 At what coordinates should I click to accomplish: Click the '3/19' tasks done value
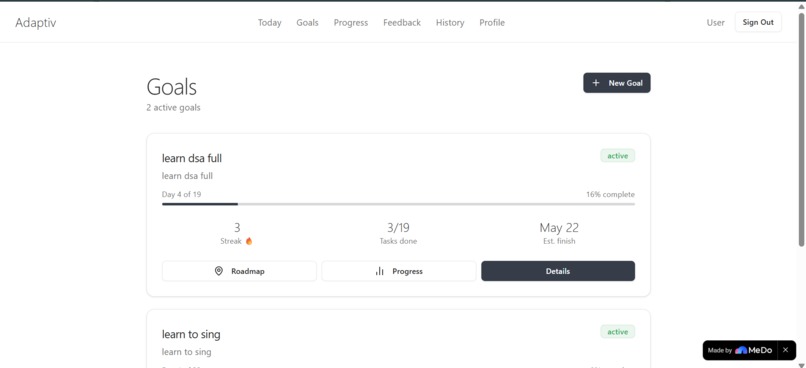coord(398,227)
